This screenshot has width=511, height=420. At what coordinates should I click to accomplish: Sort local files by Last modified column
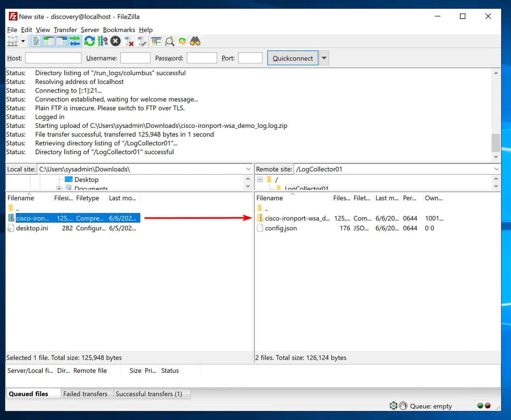(123, 198)
